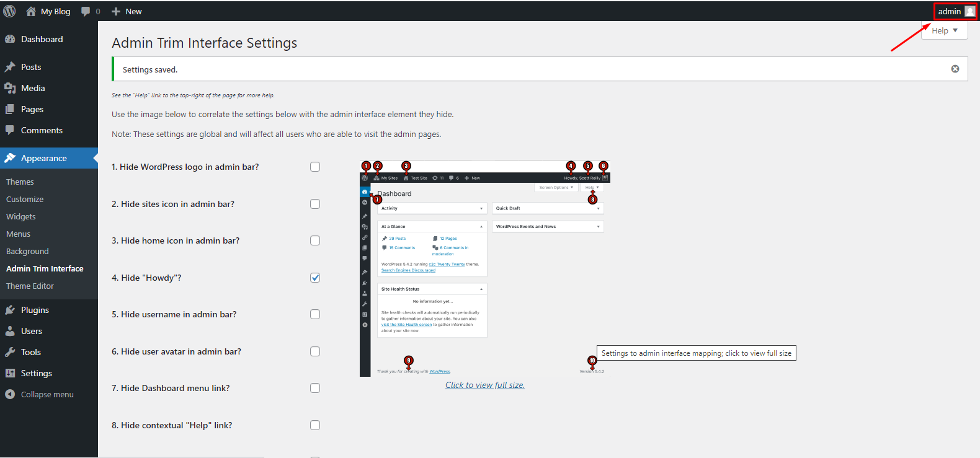Open the comments bubble in admin bar
The image size is (980, 458).
(86, 11)
